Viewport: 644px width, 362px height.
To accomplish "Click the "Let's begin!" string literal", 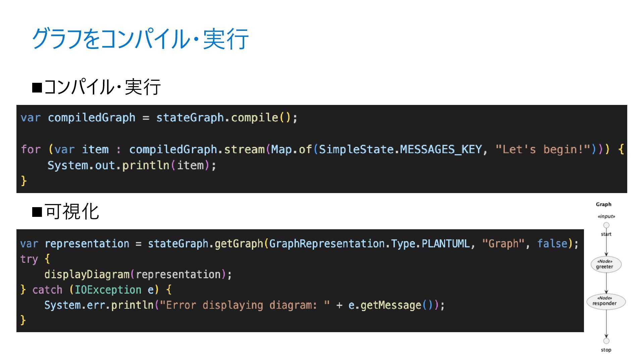I will (542, 149).
